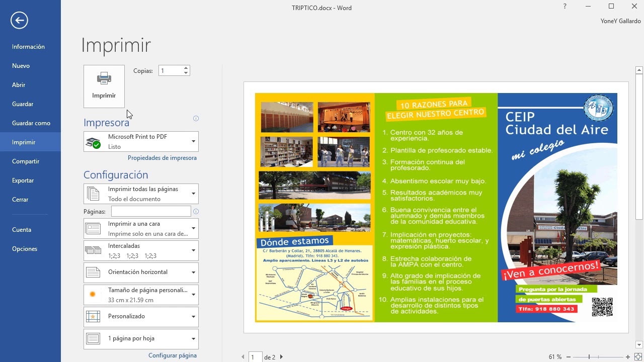Click preview scrollbar up arrow
This screenshot has width=644, height=362.
[x=639, y=70]
